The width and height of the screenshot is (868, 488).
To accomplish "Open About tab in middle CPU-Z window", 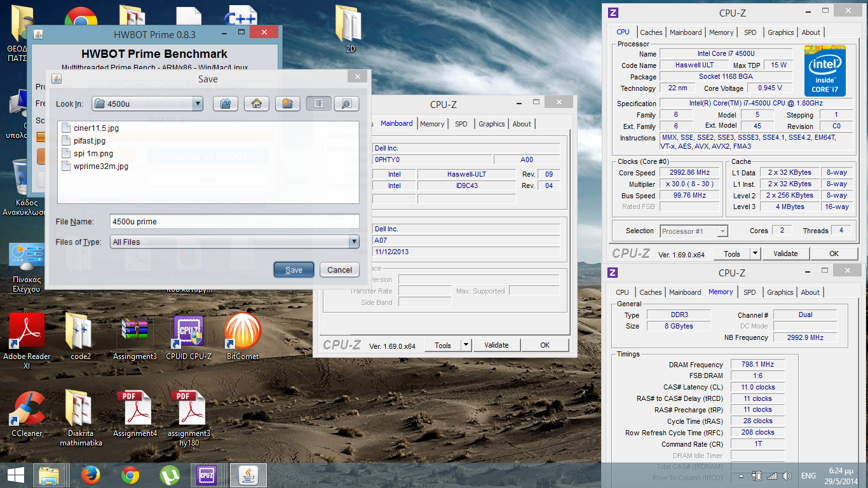I will 522,124.
